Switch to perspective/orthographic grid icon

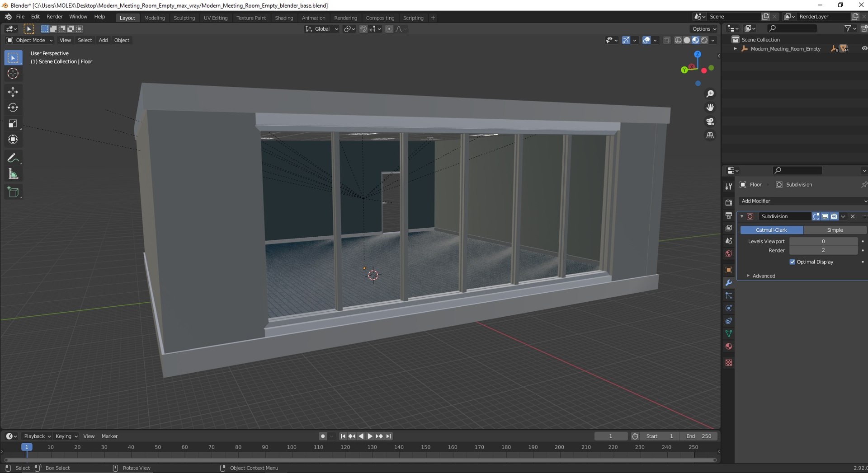pyautogui.click(x=710, y=136)
